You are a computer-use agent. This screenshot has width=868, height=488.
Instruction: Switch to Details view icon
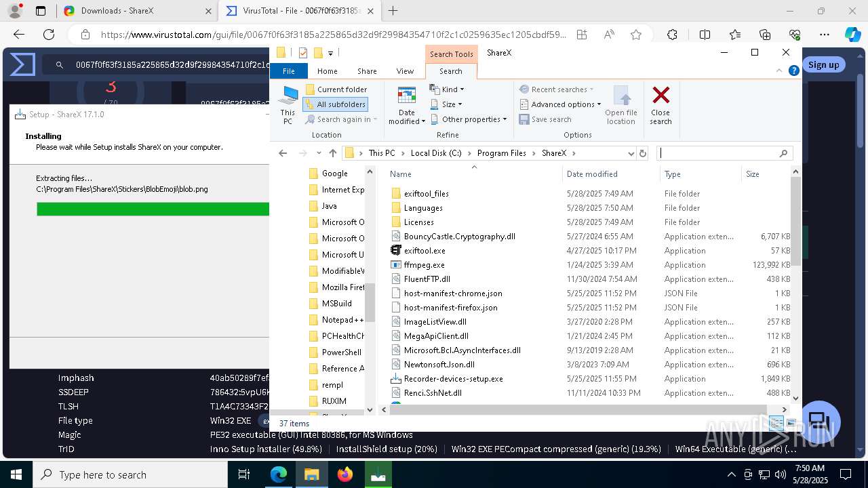click(x=776, y=424)
